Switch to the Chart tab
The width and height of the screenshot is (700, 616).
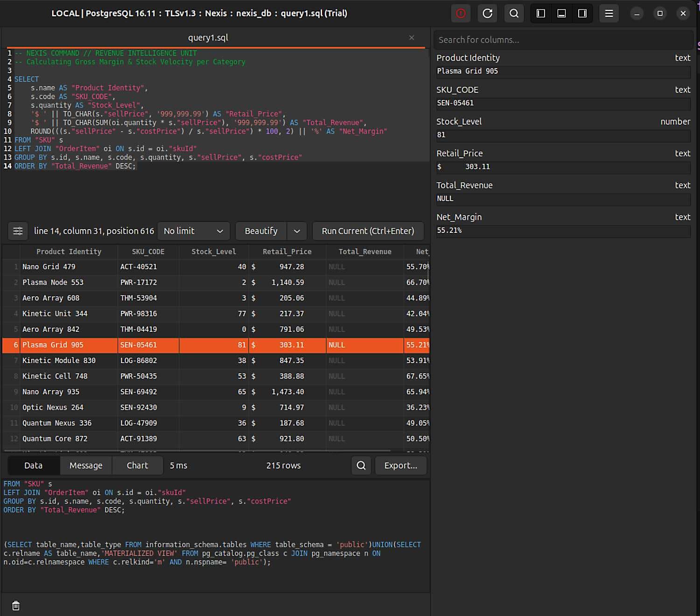137,465
